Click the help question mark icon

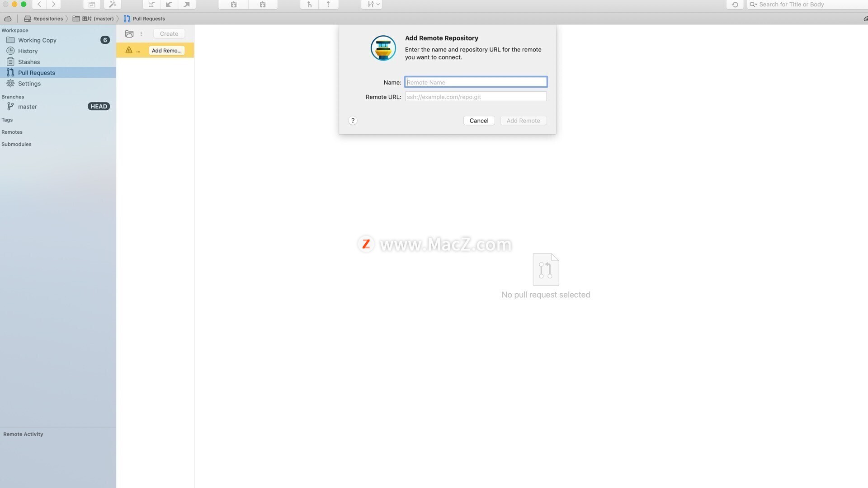point(353,120)
